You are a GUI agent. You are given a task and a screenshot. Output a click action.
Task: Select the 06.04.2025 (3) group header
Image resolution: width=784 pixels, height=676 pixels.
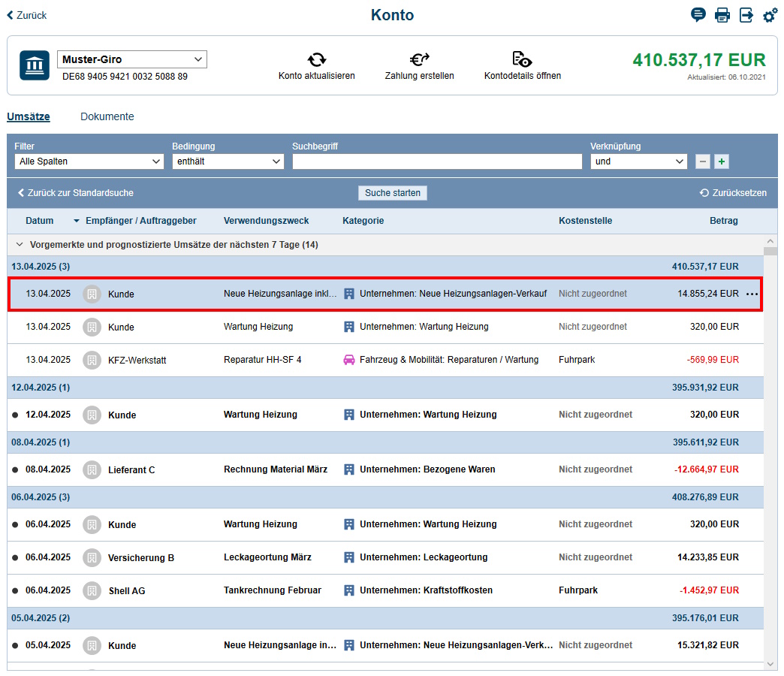(385, 497)
